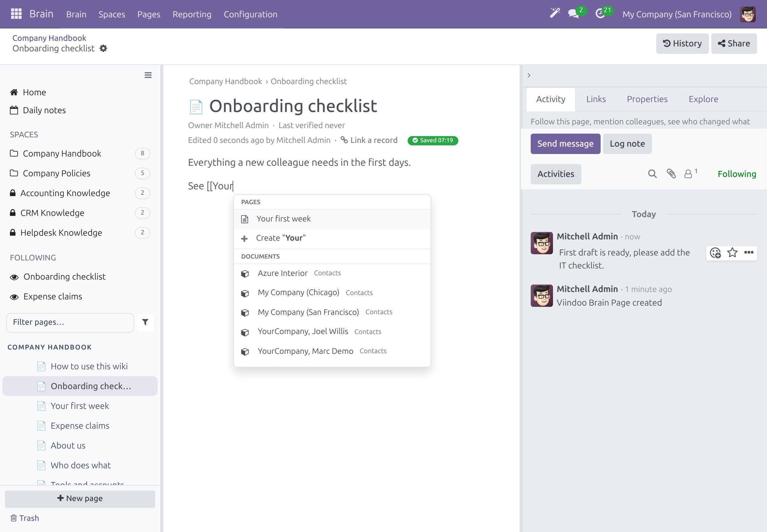The width and height of the screenshot is (767, 532).
Task: Toggle sidebar with the hamburger icon
Action: 148,75
